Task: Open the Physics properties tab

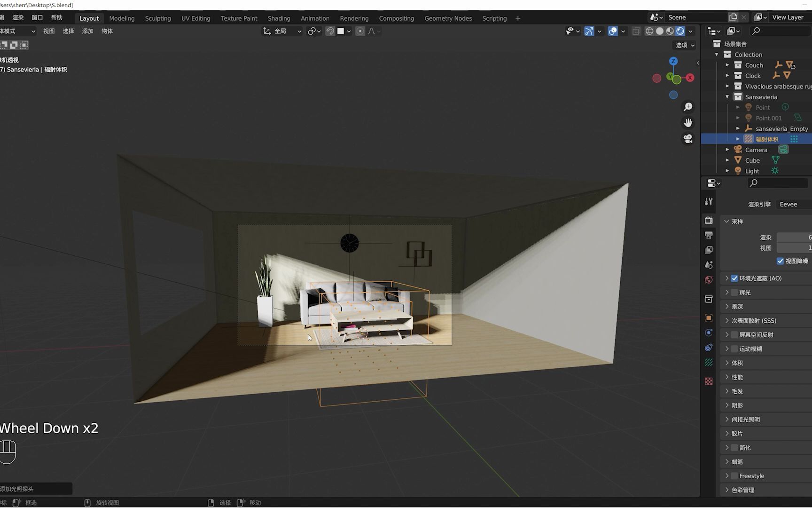Action: point(709,333)
